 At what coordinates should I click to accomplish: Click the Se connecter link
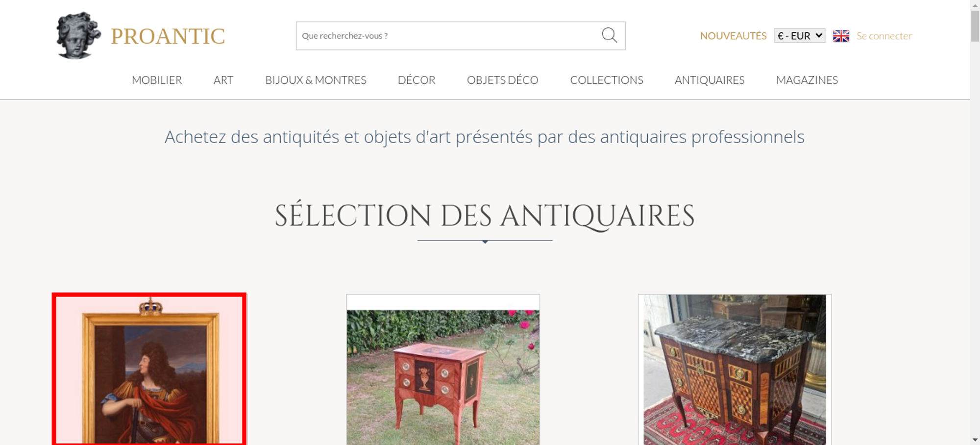(x=884, y=36)
